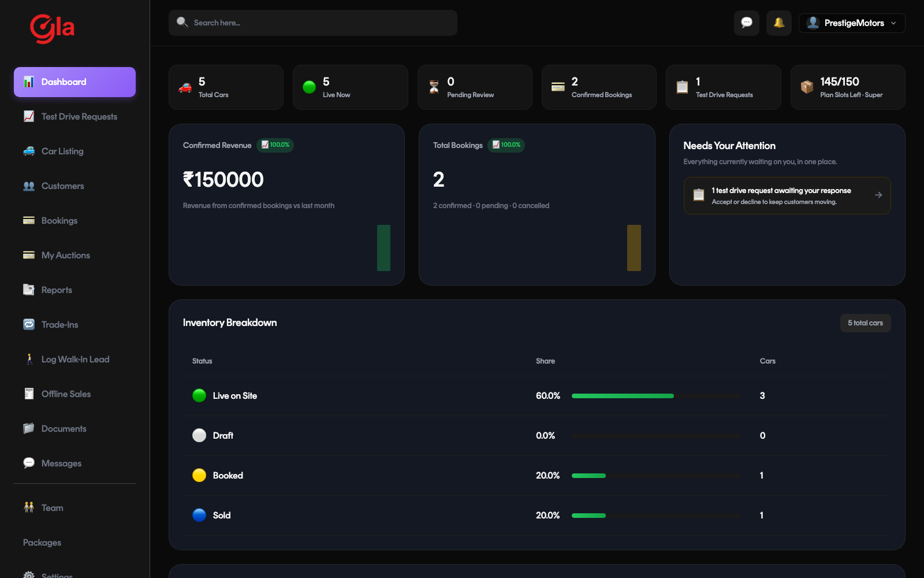
Task: Click the Cars column header
Action: [767, 361]
